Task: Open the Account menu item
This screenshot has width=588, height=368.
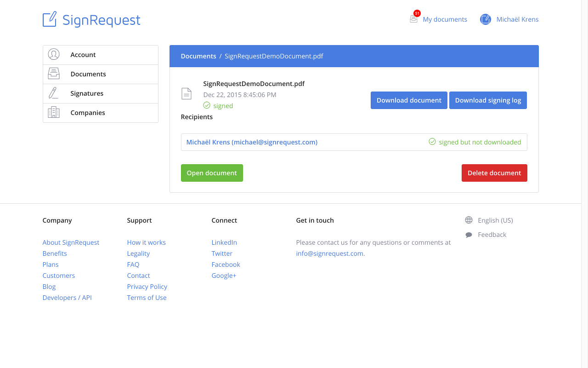Action: (x=101, y=55)
